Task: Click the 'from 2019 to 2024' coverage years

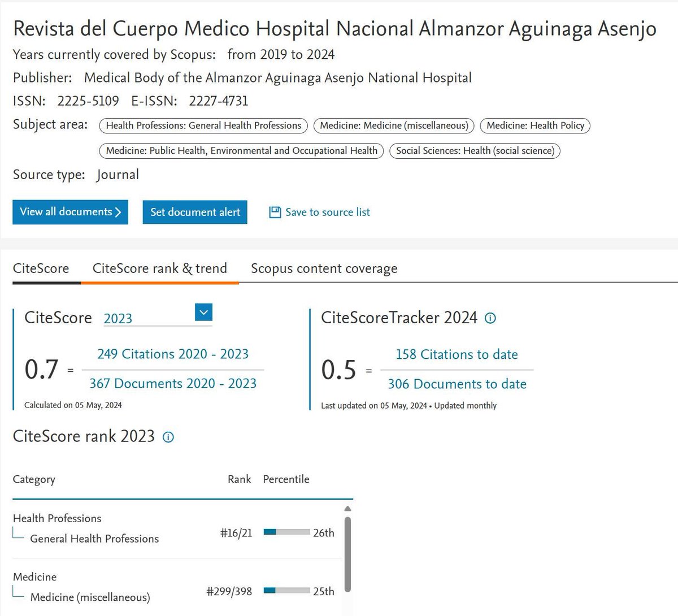Action: (x=281, y=55)
